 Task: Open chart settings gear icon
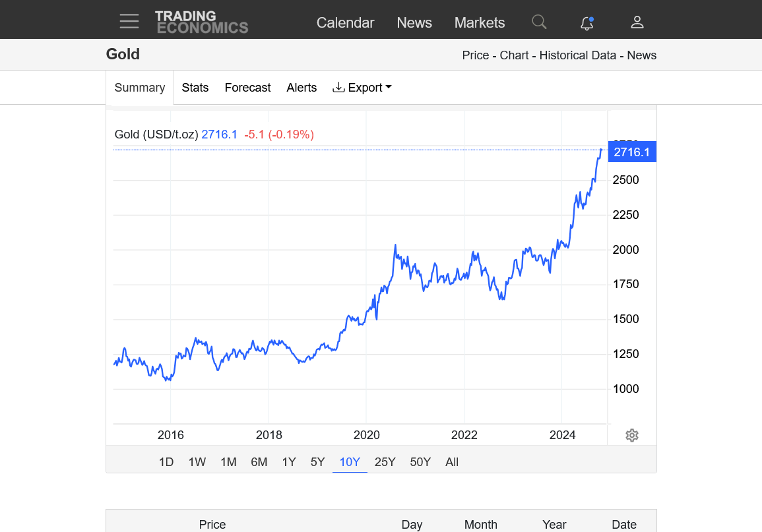pos(631,435)
